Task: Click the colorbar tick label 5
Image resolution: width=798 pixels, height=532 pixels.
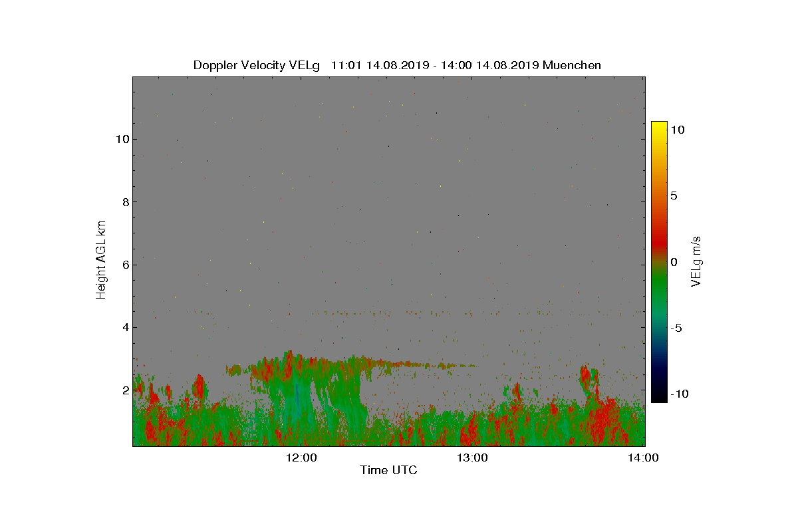Action: (674, 196)
